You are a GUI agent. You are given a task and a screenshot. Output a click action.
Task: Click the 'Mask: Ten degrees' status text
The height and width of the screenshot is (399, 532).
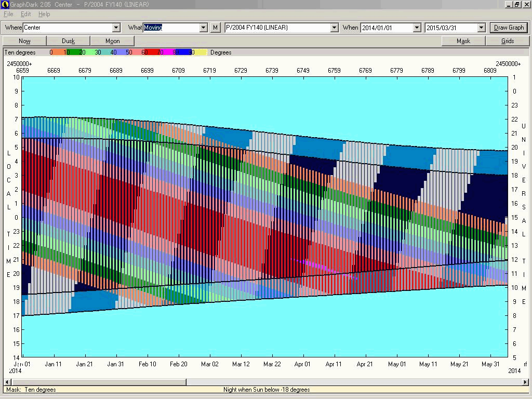(x=31, y=390)
